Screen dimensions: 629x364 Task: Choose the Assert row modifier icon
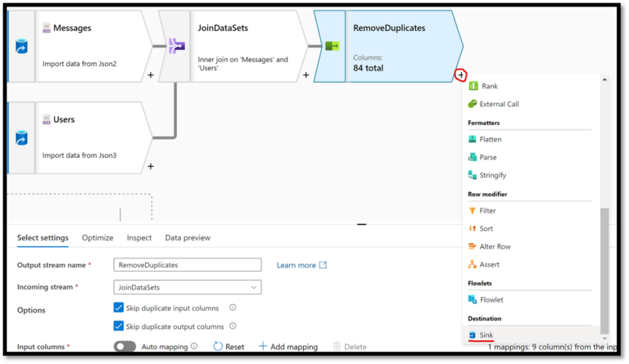click(x=473, y=264)
